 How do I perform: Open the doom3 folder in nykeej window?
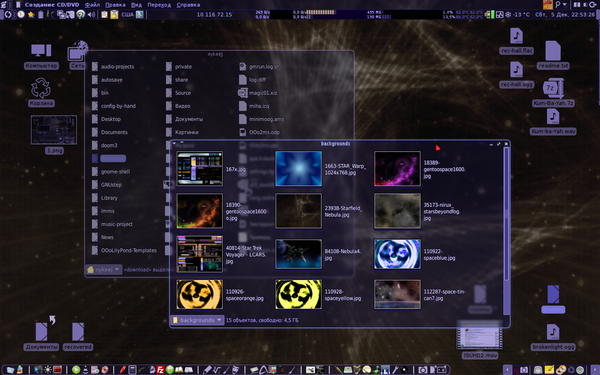point(105,145)
